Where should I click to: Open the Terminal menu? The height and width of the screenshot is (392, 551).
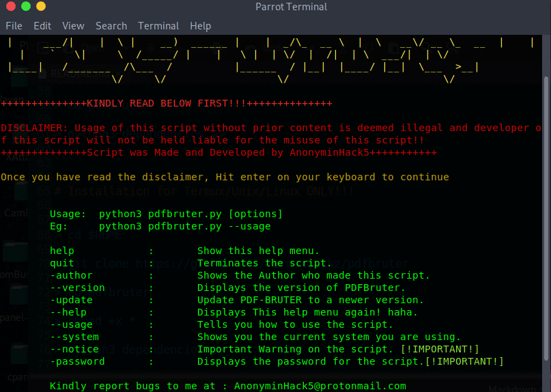coord(158,26)
